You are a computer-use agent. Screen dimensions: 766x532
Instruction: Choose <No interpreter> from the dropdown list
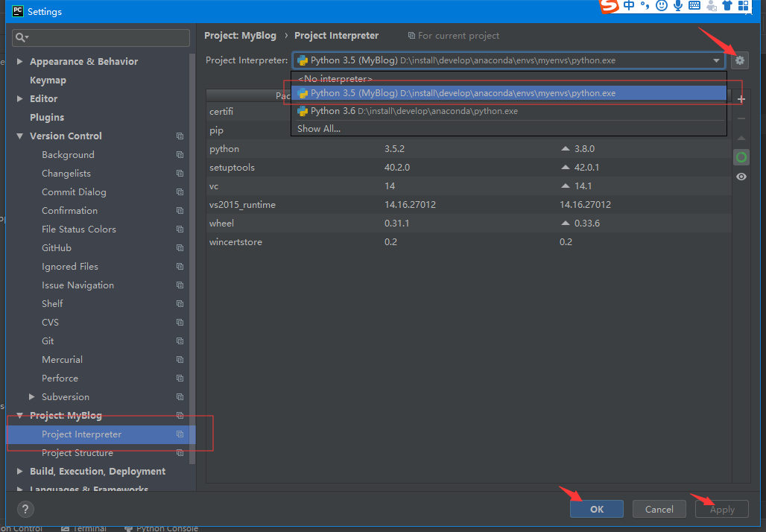(x=508, y=79)
